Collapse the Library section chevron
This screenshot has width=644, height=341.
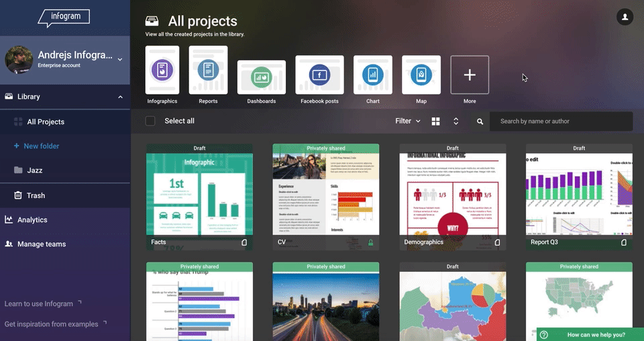[120, 97]
